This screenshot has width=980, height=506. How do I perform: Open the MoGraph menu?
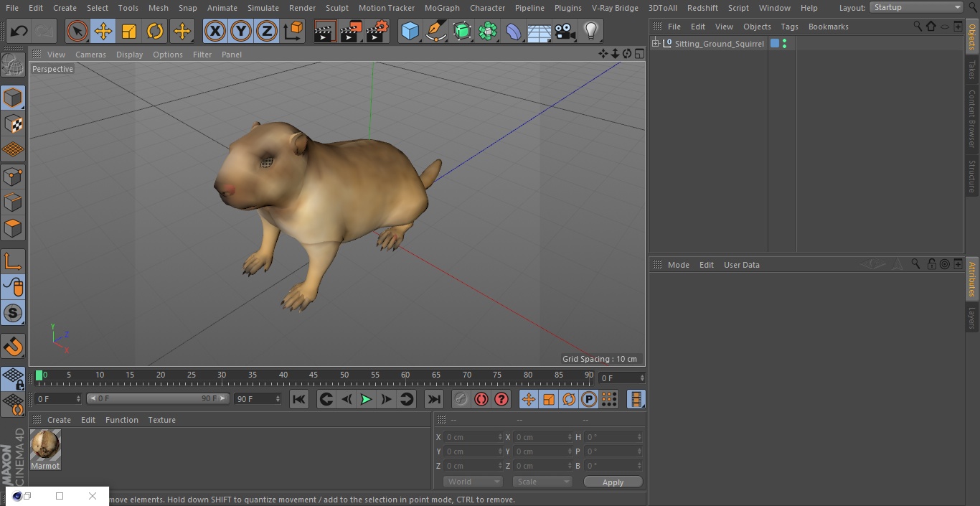pyautogui.click(x=442, y=8)
